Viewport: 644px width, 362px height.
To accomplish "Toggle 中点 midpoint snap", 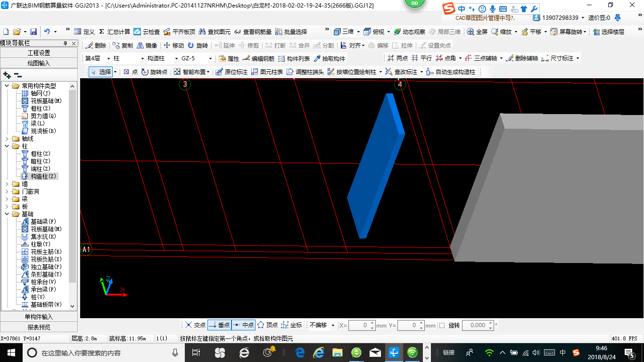I will 243,325.
